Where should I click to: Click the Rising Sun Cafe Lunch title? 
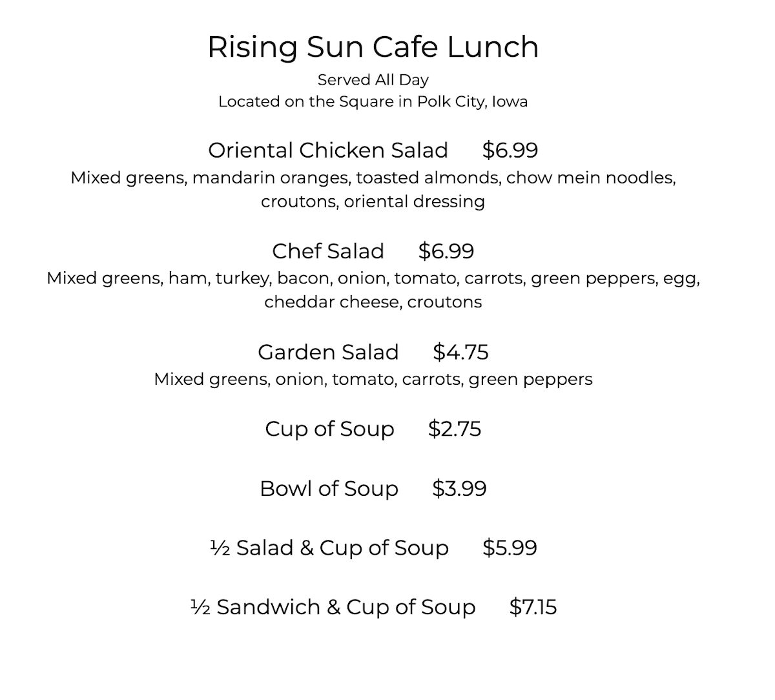(x=373, y=47)
